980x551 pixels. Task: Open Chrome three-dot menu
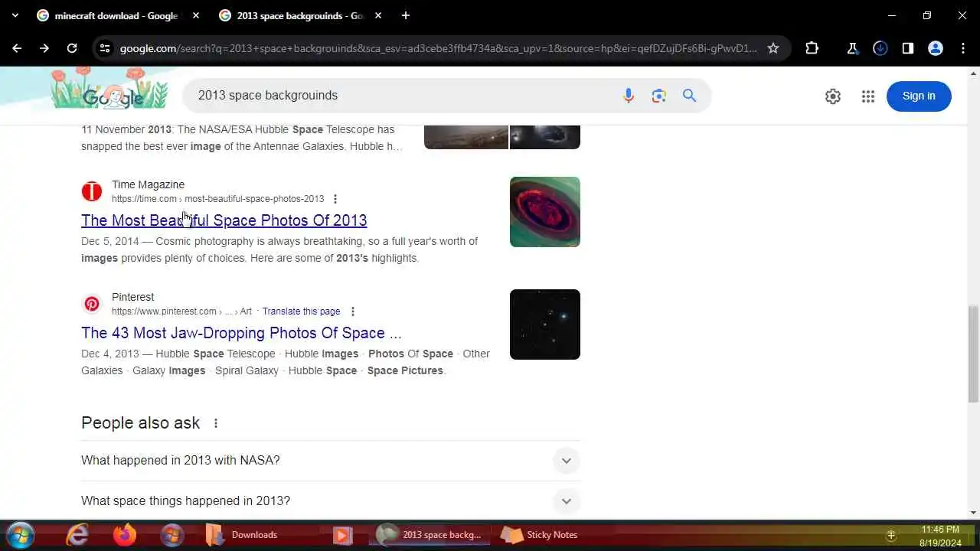click(x=962, y=48)
